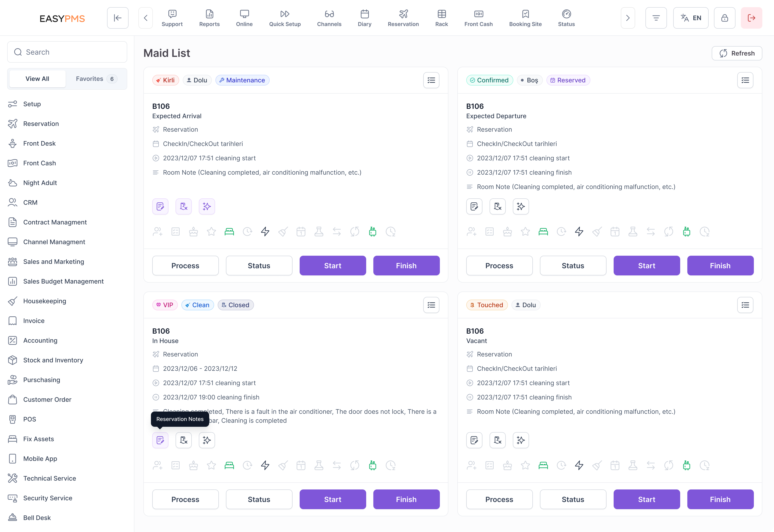Viewport: 774px width, 532px height.
Task: Select the View All tab
Action: [37, 79]
